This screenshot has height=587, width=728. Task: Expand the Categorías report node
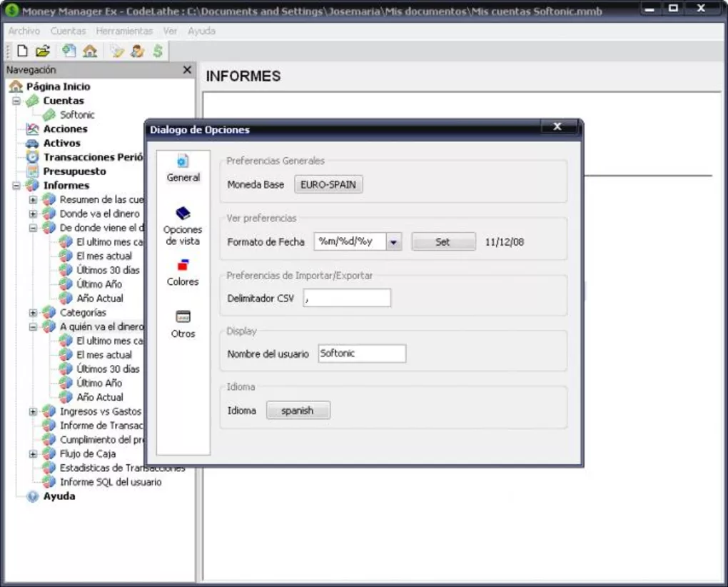click(x=33, y=313)
